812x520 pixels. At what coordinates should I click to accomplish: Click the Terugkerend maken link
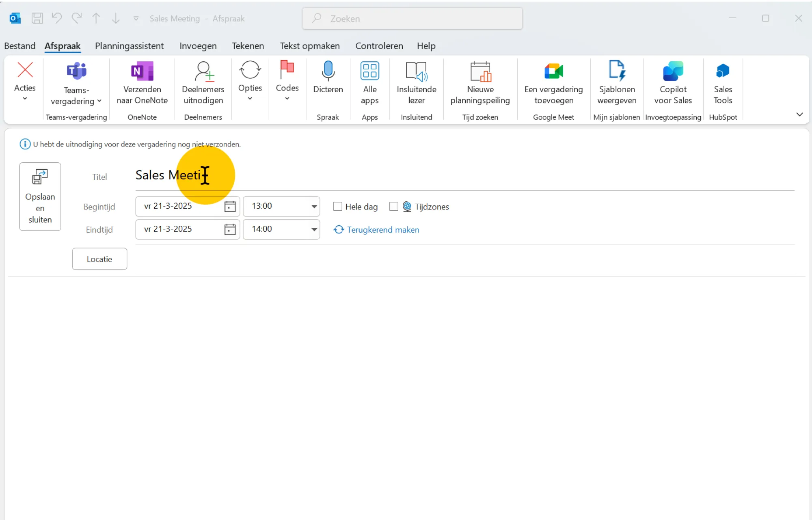pos(382,230)
